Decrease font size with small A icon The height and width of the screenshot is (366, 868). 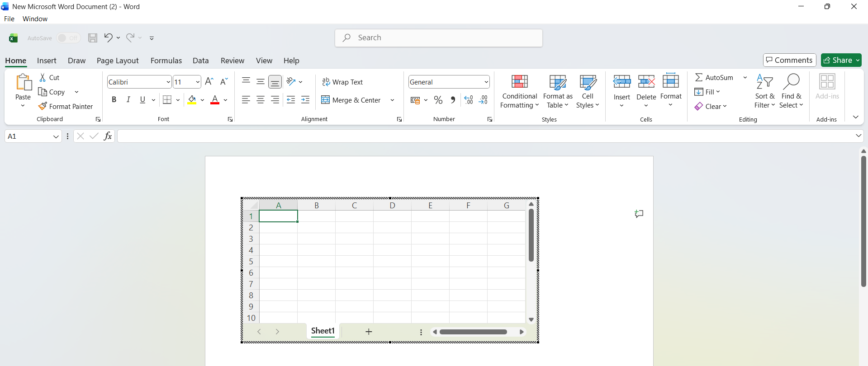coord(224,81)
